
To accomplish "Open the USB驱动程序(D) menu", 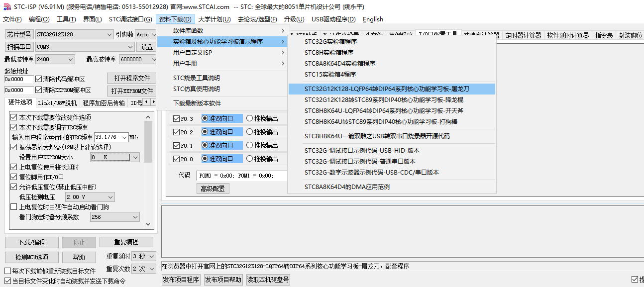I will (333, 19).
